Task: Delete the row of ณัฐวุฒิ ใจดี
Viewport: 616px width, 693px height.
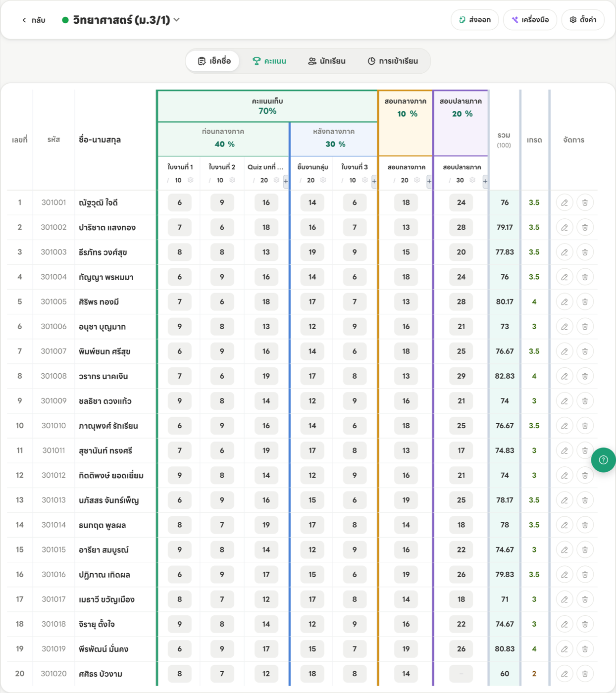Action: 585,202
